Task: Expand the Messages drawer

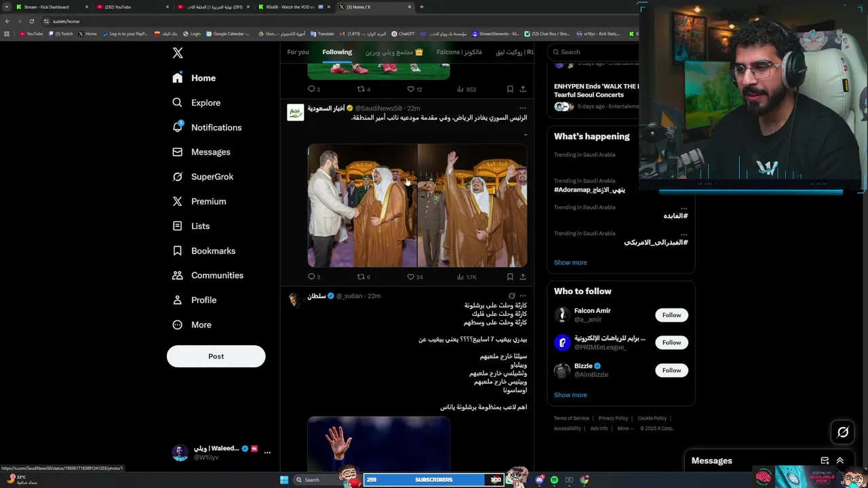Action: (x=840, y=461)
